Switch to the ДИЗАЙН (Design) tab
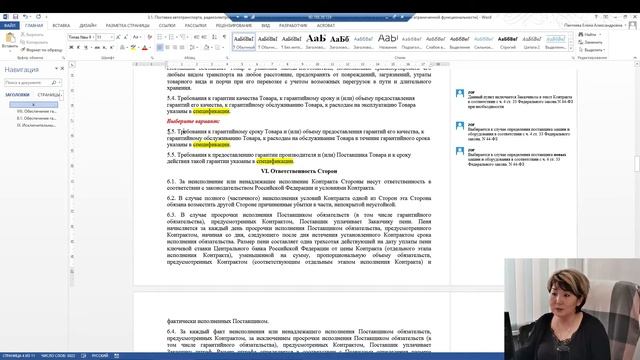The height and width of the screenshot is (360, 640). coord(88,25)
